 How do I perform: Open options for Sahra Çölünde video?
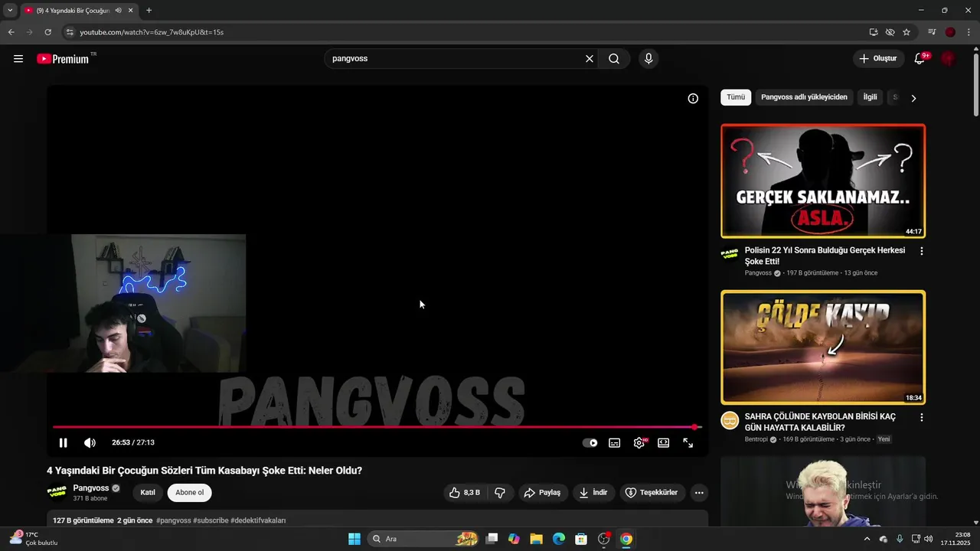point(922,418)
